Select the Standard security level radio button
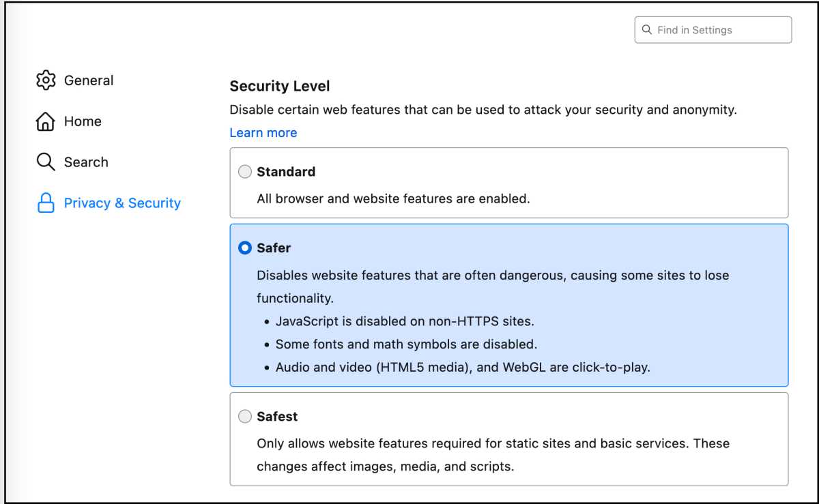Screen dimensions: 819x504 [245, 172]
